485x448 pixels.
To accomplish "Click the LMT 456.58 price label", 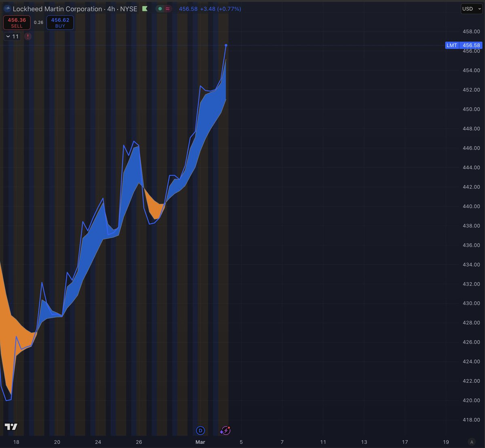I will pyautogui.click(x=464, y=45).
